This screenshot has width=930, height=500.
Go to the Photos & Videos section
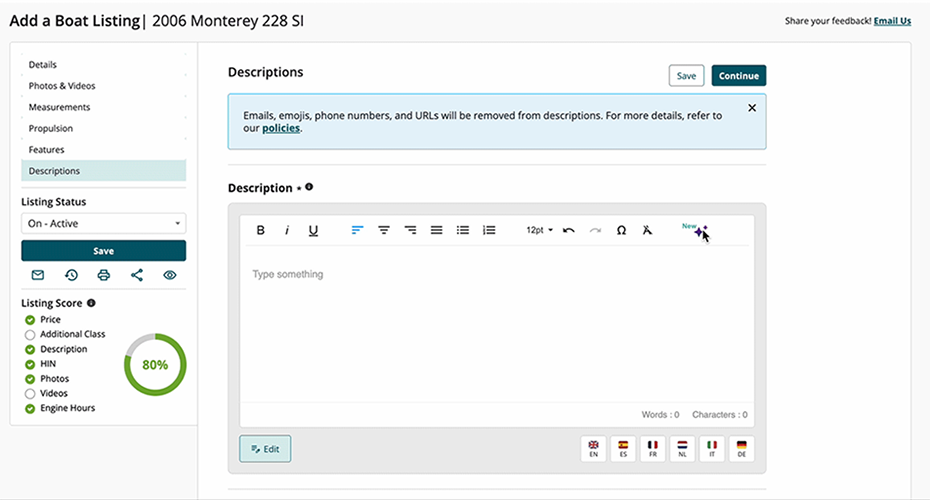tap(62, 86)
